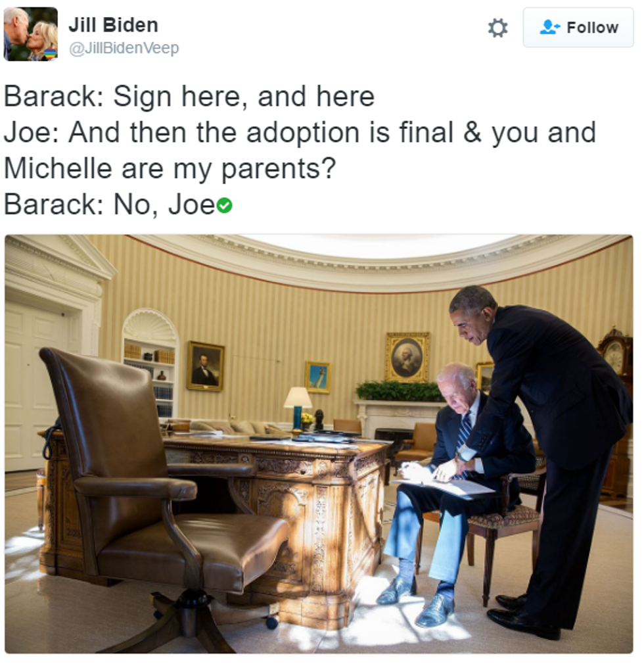Click the arched bookshelf in the photo
The width and height of the screenshot is (644, 666).
pos(149,366)
